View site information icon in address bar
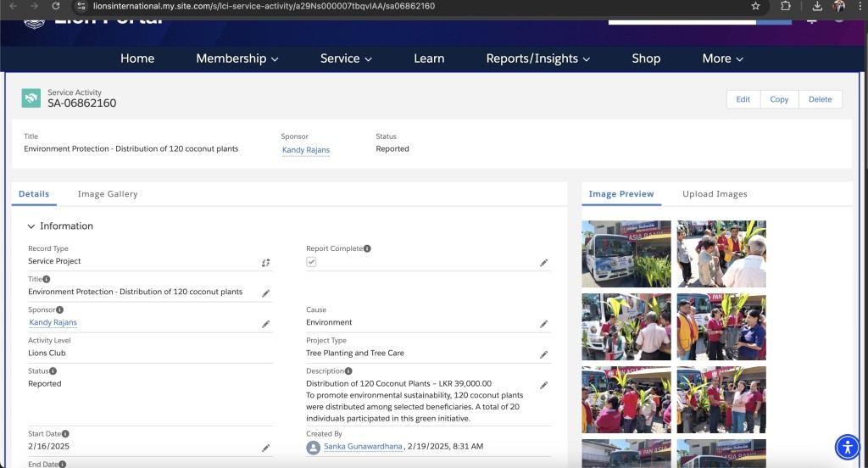 pos(81,6)
